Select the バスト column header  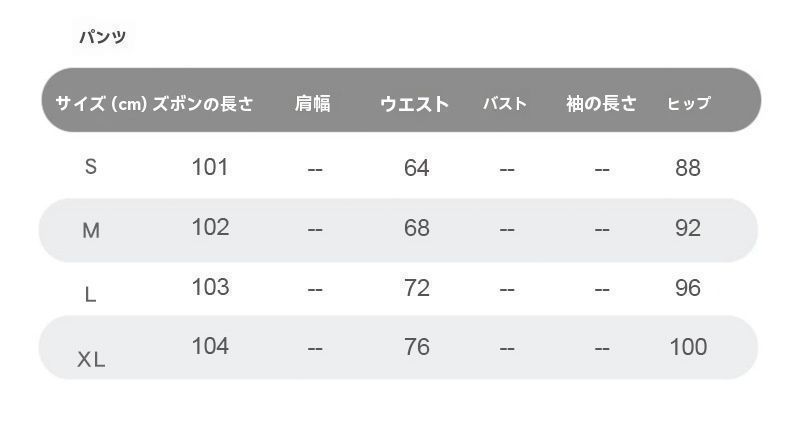504,103
